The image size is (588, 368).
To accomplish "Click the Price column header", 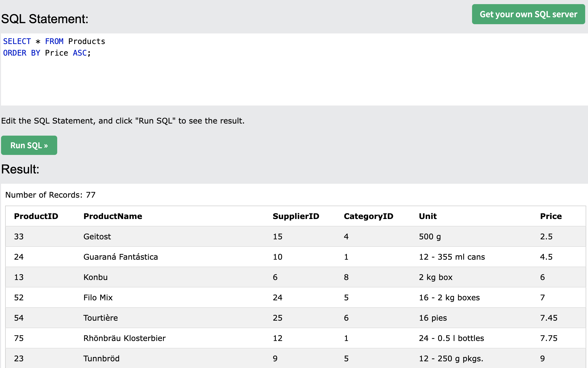I will (551, 216).
